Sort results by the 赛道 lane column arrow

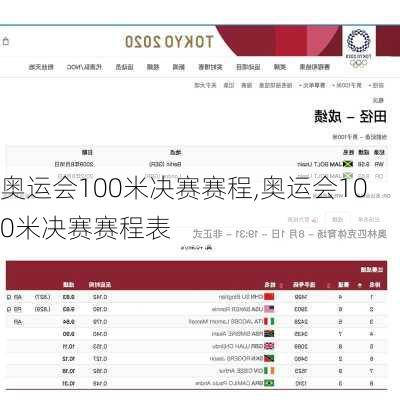point(328,285)
